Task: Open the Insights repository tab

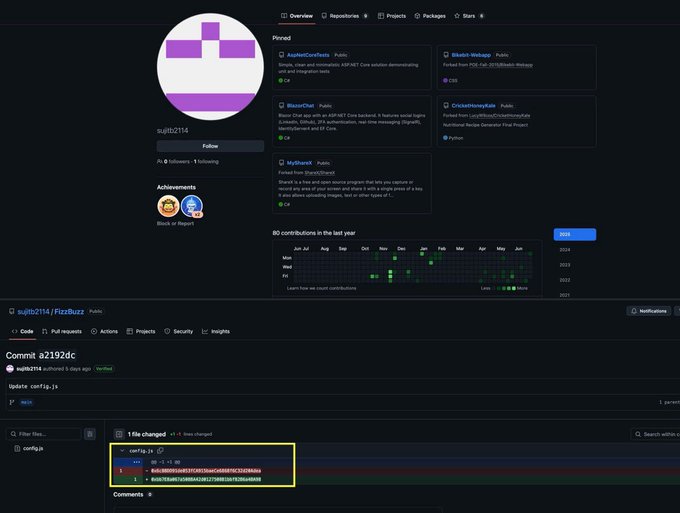Action: tap(216, 331)
